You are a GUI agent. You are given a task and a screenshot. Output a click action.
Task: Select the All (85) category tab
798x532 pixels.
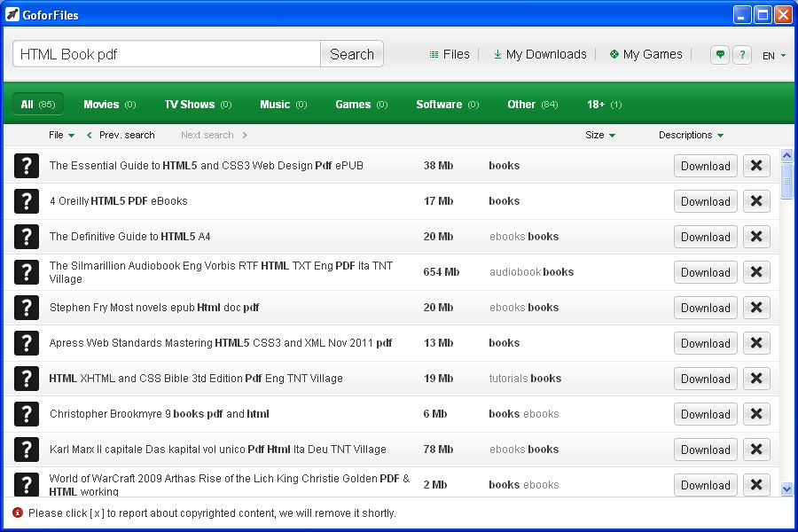[x=38, y=104]
